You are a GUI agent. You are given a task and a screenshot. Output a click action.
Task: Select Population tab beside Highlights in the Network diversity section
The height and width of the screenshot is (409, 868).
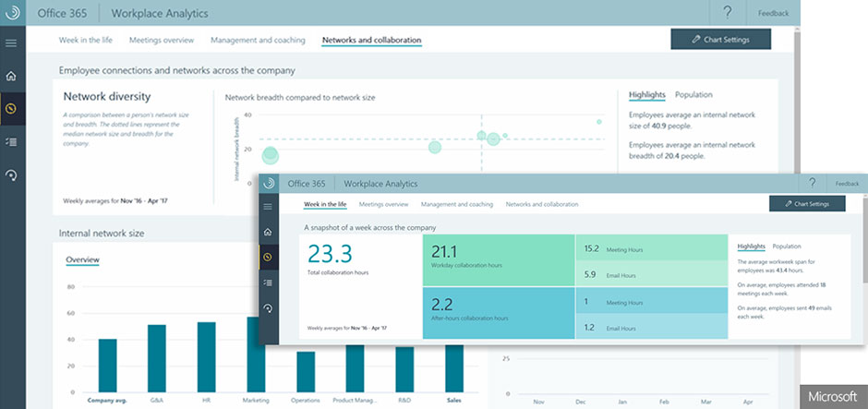693,95
